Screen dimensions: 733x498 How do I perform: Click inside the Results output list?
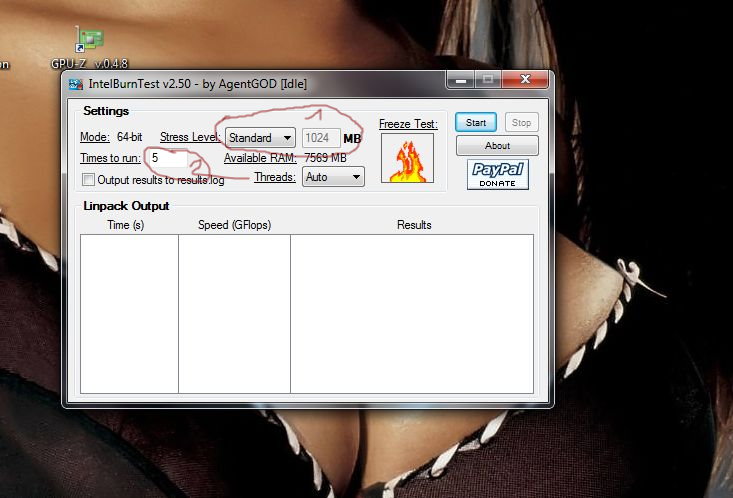click(x=412, y=314)
